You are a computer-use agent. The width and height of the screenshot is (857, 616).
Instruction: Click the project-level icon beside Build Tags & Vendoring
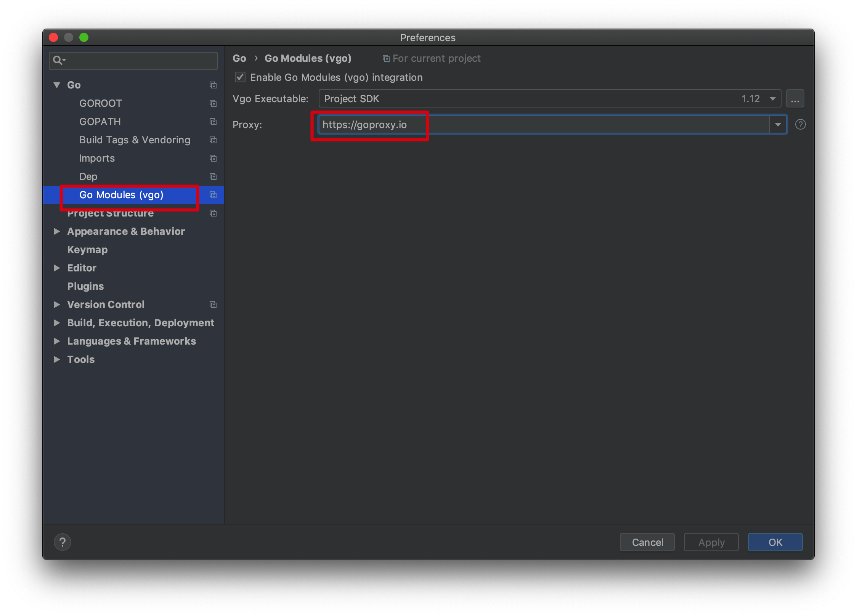coord(213,140)
